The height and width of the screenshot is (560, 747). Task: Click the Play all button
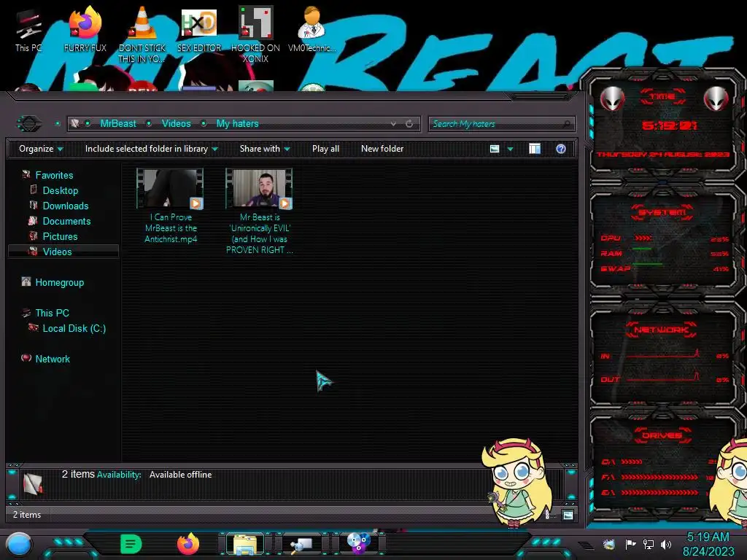coord(326,149)
